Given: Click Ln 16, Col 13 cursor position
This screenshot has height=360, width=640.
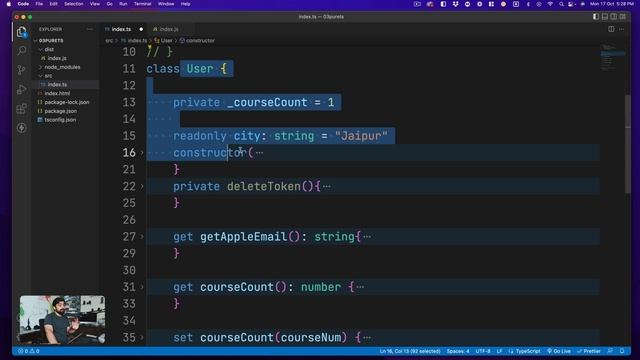Looking at the screenshot, I should [410, 351].
